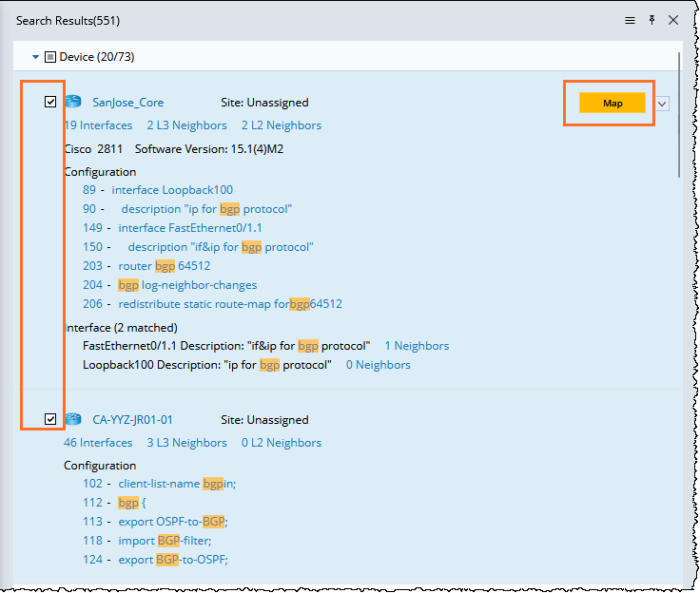Viewport: 700px width, 593px height.
Task: Open config line export OSPF-to-BGP
Action: [173, 521]
